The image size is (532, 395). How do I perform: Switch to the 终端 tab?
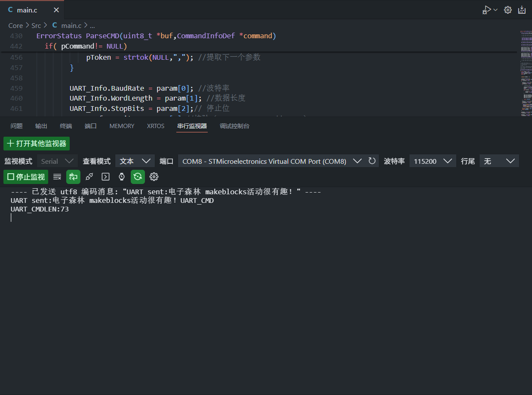66,126
